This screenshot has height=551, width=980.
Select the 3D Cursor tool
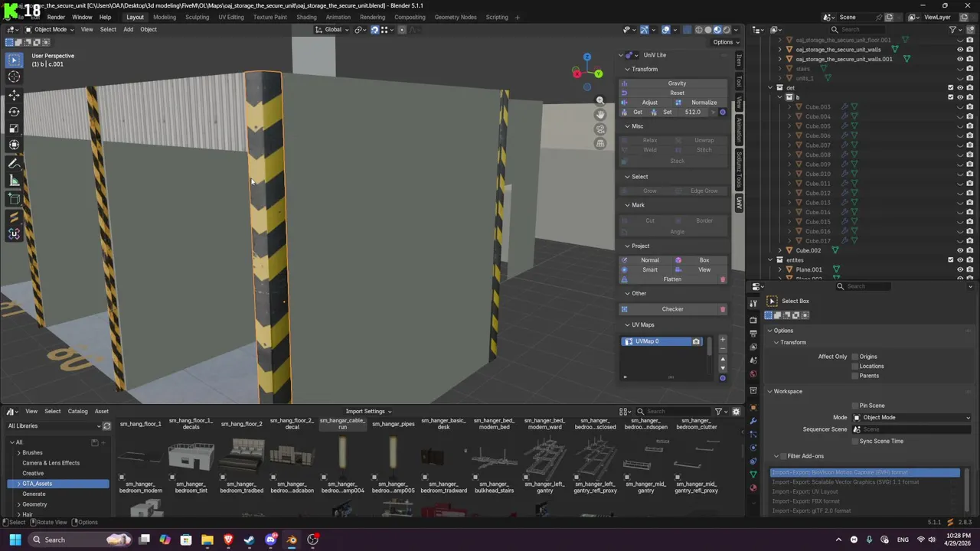pos(14,77)
